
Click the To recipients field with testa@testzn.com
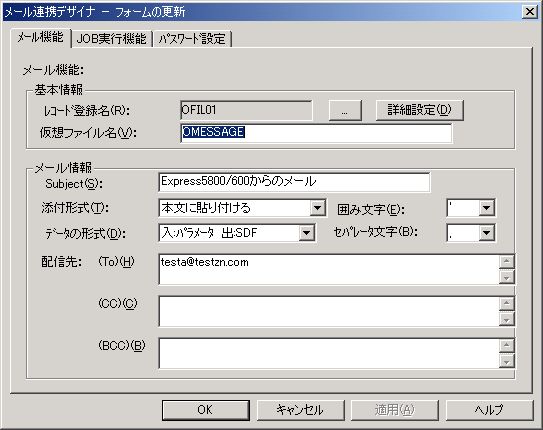329,269
